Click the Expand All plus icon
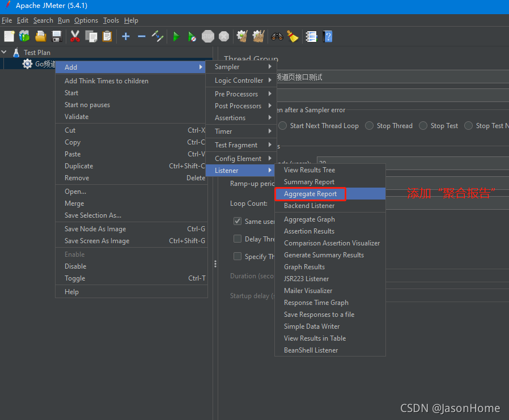The width and height of the screenshot is (509, 420). pyautogui.click(x=126, y=36)
